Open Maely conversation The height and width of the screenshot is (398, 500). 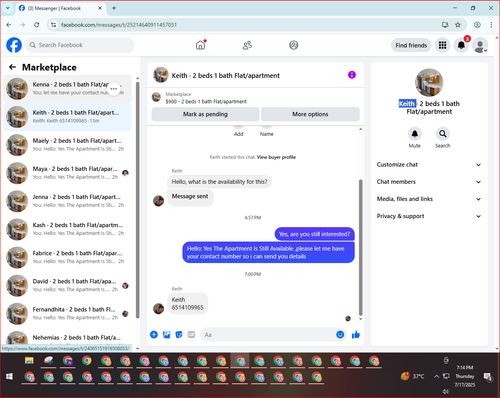click(67, 145)
